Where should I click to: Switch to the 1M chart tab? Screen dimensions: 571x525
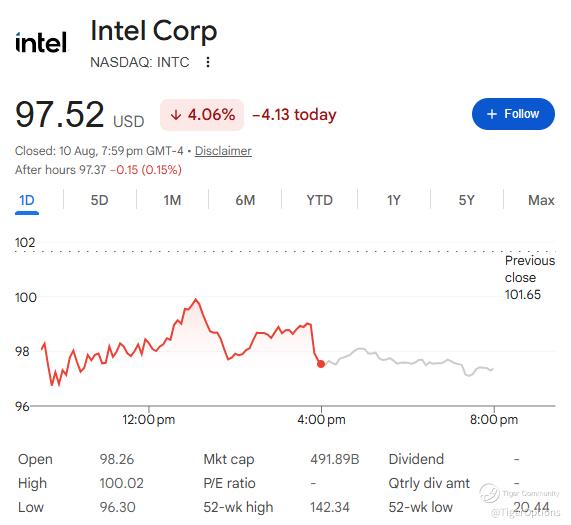(x=172, y=201)
